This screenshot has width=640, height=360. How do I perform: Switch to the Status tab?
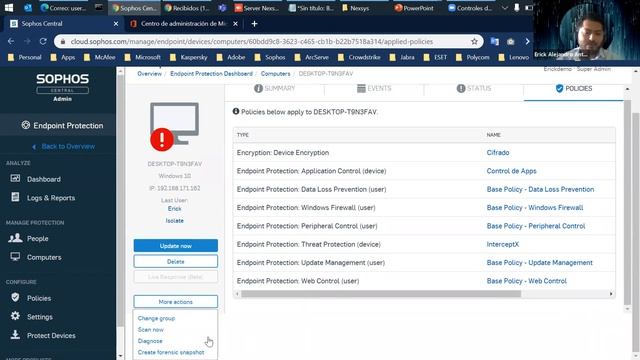coord(474,88)
